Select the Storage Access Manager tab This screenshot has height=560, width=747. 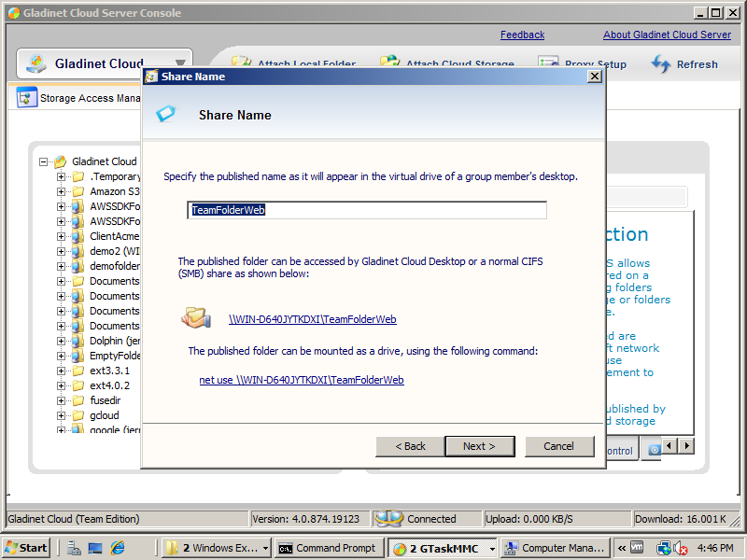point(78,98)
